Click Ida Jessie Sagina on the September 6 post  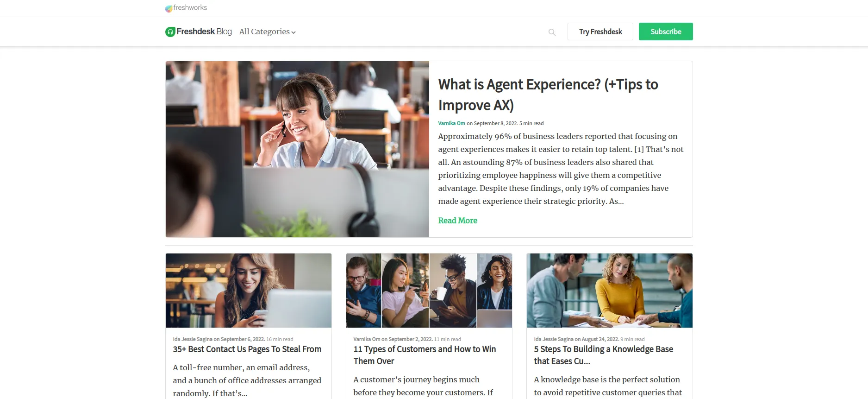[x=193, y=339]
